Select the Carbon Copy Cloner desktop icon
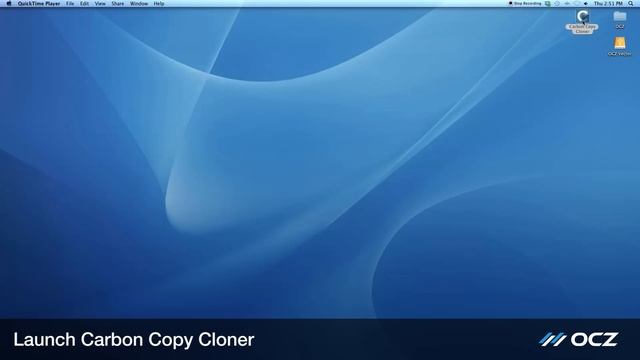 tap(582, 21)
